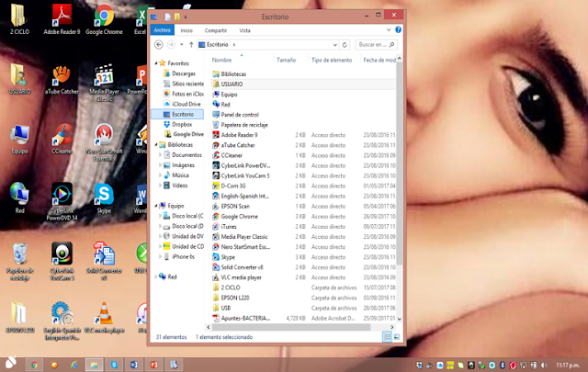Click the refresh button in address bar
The height and width of the screenshot is (372, 588).
click(x=345, y=45)
